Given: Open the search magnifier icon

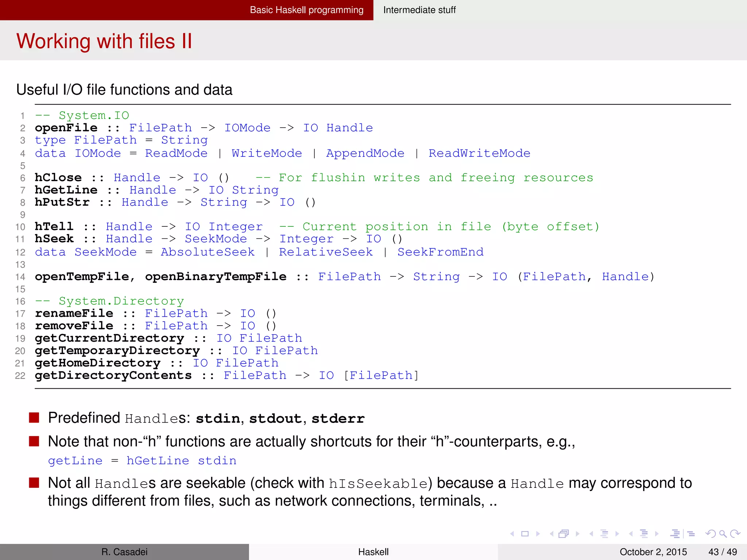Looking at the screenshot, I should click(723, 534).
